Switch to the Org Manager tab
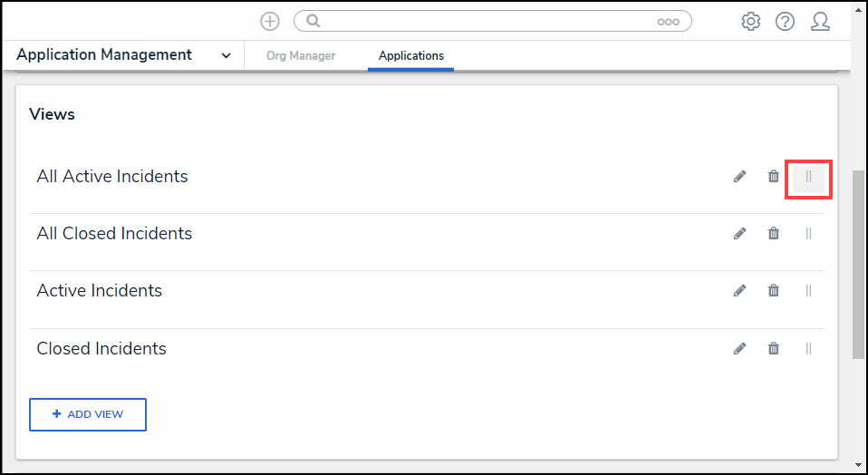The width and height of the screenshot is (868, 475). click(x=301, y=56)
